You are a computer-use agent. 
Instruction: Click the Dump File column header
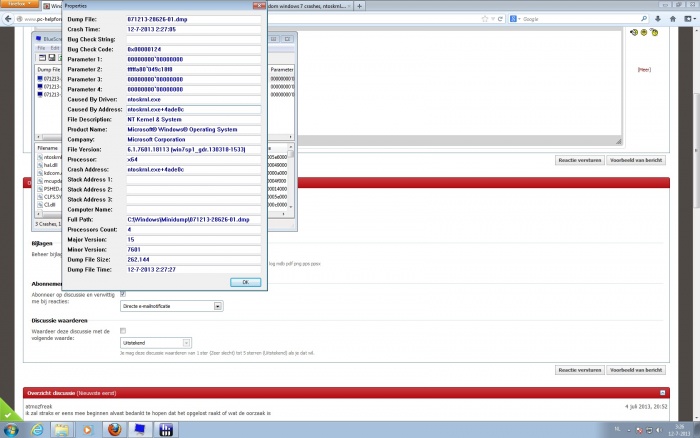point(48,70)
